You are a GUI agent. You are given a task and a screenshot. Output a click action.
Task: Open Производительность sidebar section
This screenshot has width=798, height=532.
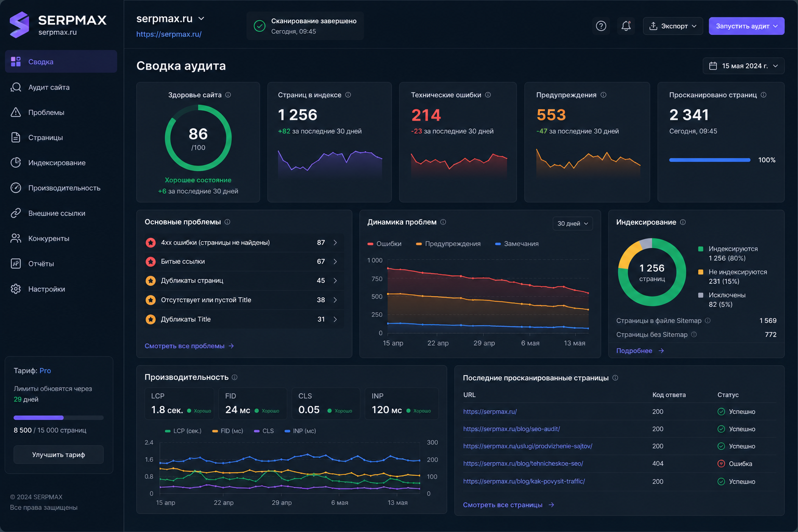tap(61, 188)
